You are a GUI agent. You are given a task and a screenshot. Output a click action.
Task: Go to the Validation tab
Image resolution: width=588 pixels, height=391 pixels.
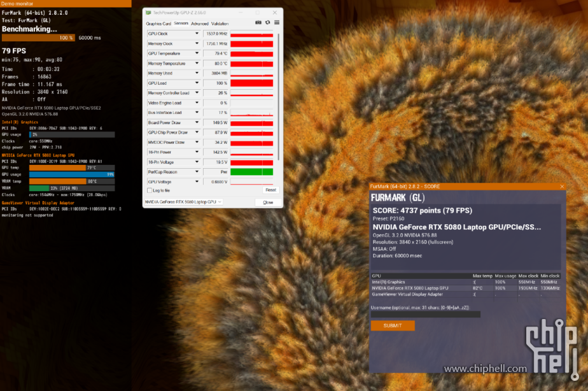point(220,24)
